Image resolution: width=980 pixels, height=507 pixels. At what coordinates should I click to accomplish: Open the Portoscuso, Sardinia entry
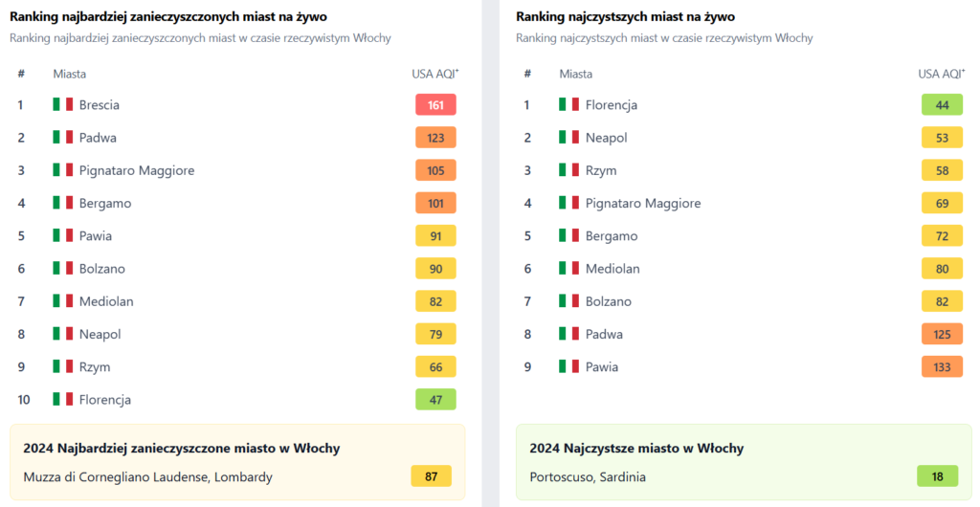click(588, 476)
